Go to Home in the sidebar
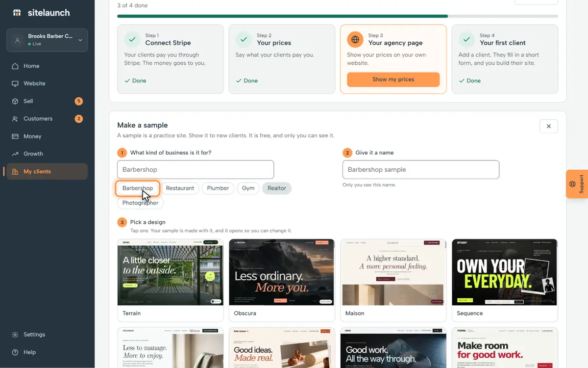The width and height of the screenshot is (588, 368). 47,66
